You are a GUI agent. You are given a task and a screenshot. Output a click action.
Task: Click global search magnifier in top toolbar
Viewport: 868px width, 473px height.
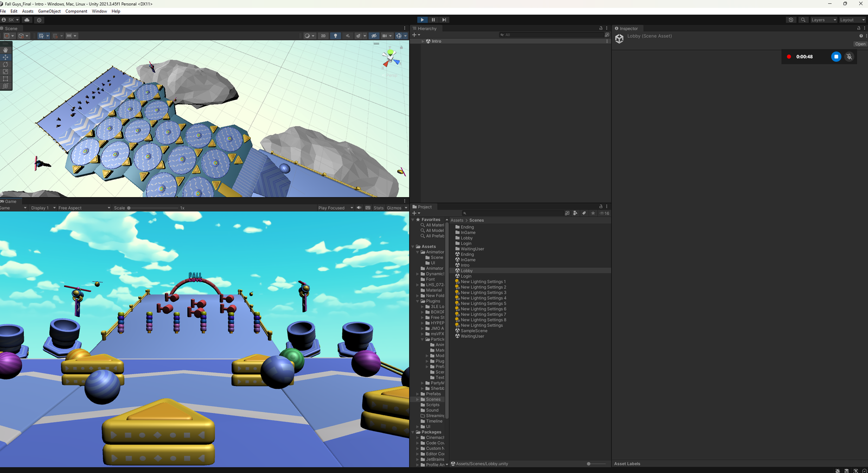point(803,20)
